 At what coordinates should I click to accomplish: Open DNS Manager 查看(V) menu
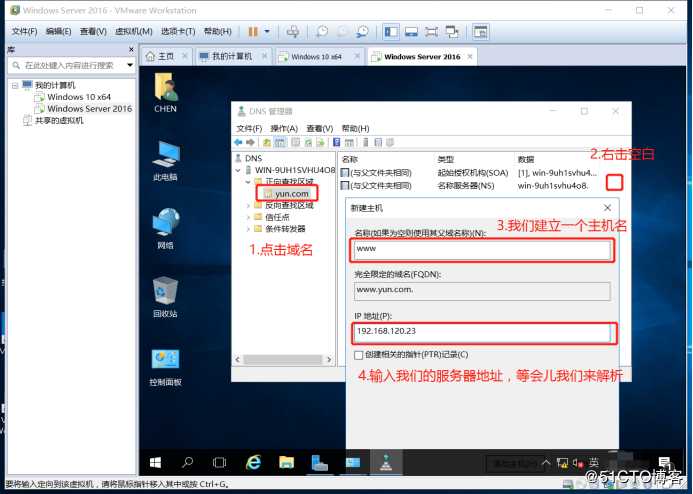pyautogui.click(x=320, y=128)
